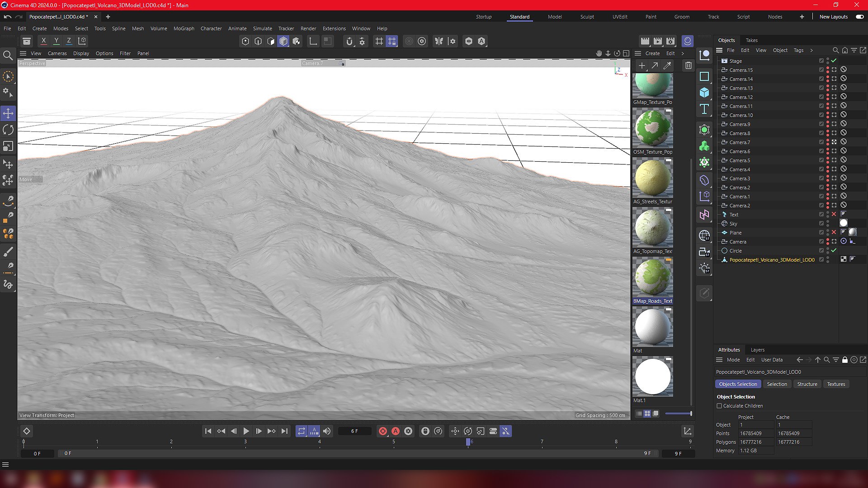Click the Record Active Objects button

point(383,432)
